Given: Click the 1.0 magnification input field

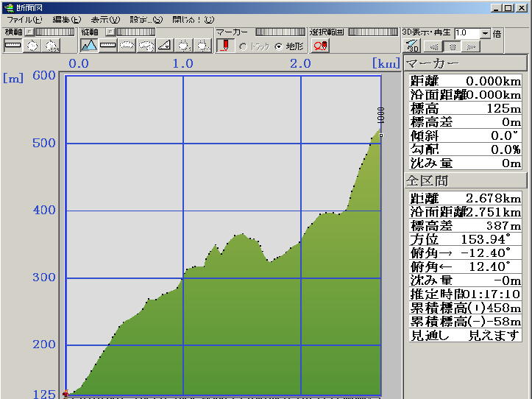Looking at the screenshot, I should click(466, 34).
